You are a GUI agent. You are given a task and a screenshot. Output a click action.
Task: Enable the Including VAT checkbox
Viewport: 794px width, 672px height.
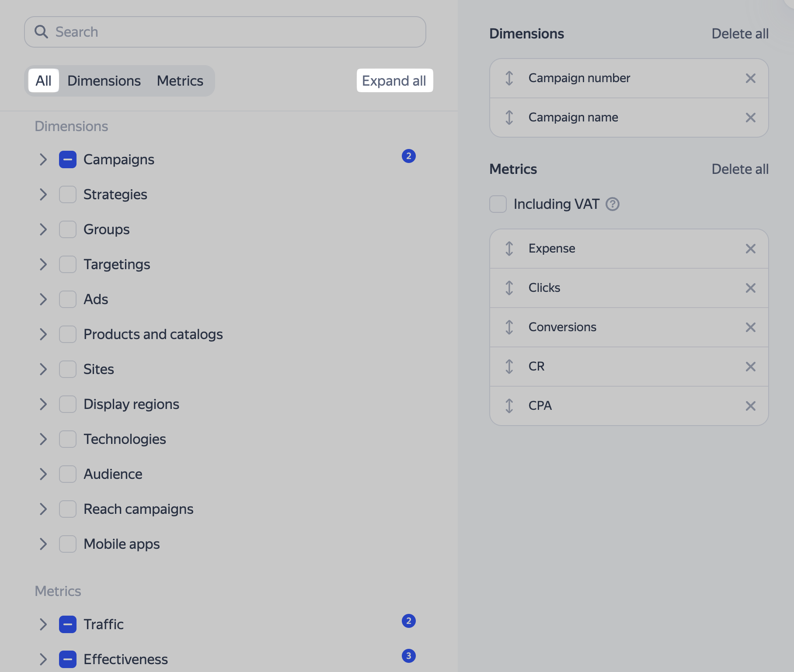coord(498,204)
